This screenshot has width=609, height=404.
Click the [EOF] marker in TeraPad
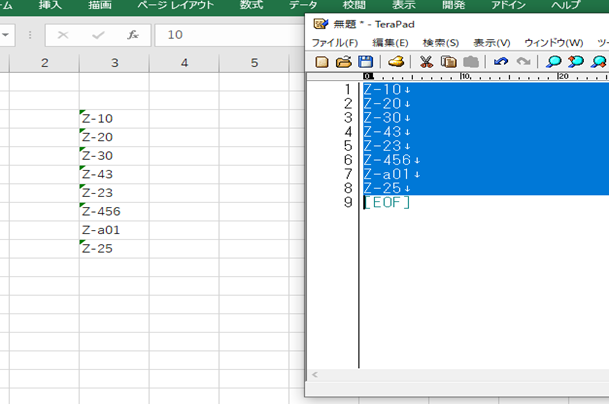pos(387,202)
